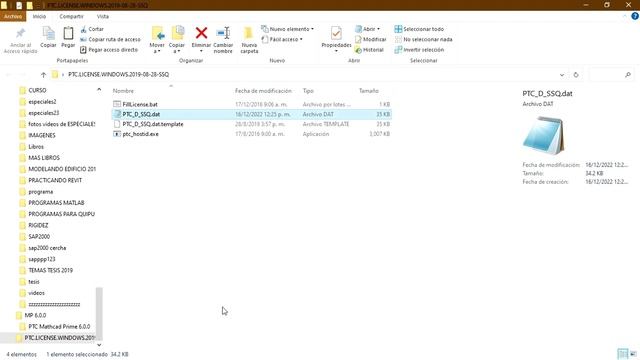Click the red Eliminar icon
640x360 pixels.
coord(201,33)
